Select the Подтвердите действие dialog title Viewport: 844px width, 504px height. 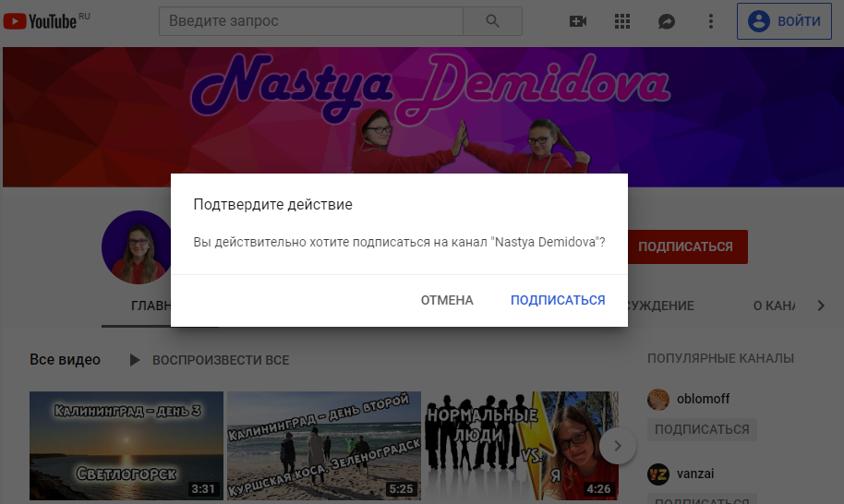pyautogui.click(x=273, y=204)
